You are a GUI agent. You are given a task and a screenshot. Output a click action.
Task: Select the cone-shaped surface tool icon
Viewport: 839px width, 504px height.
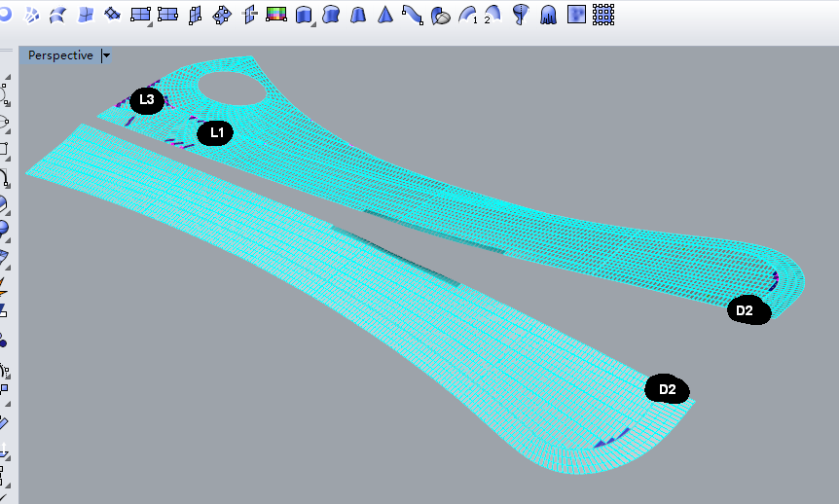[x=386, y=15]
